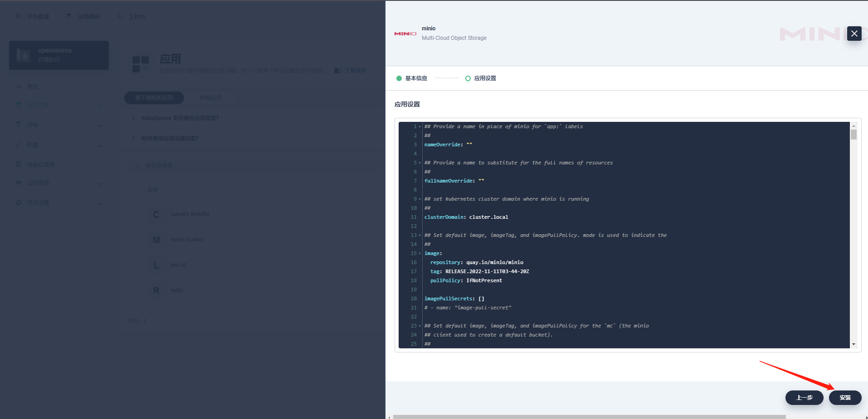
Task: Click the R icon of redis
Action: pos(156,290)
